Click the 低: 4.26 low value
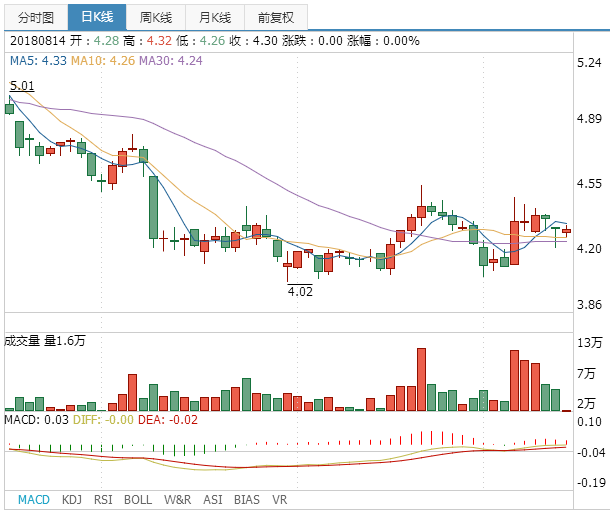This screenshot has width=610, height=512. coord(200,40)
